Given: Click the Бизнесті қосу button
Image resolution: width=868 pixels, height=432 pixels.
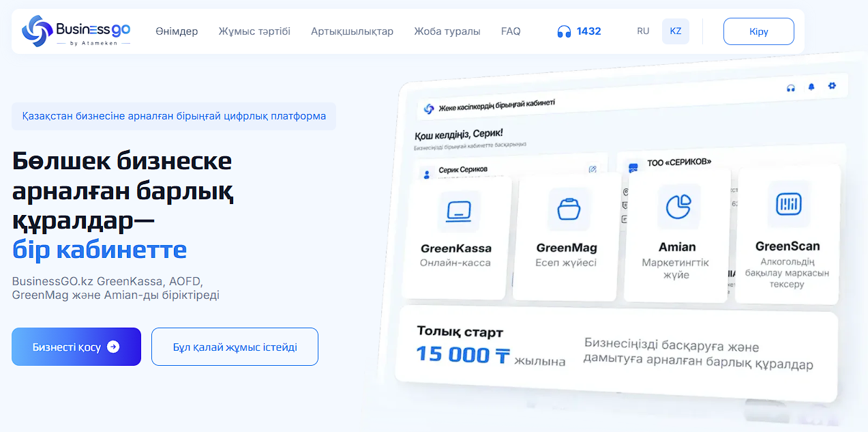Looking at the screenshot, I should (76, 347).
